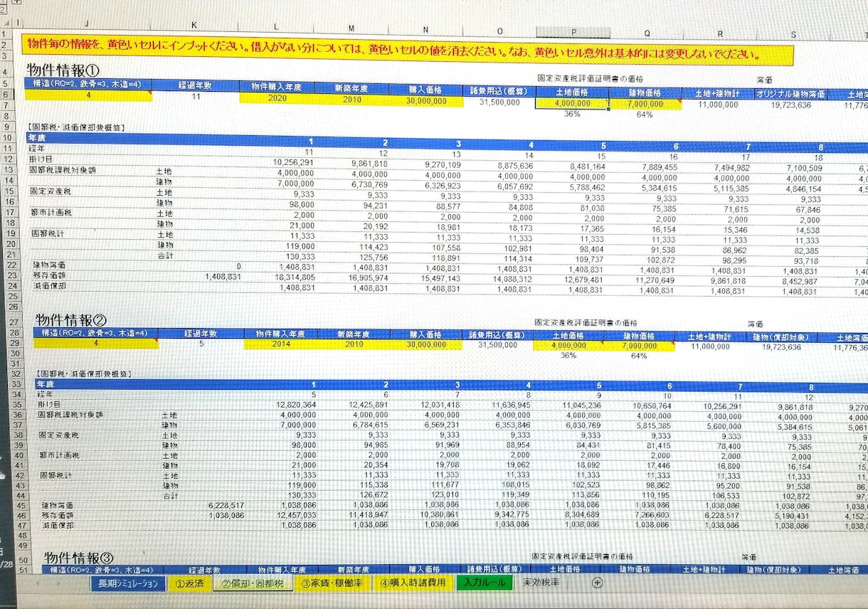Click cell value 12,425,891
868x609 pixels.
click(369, 405)
